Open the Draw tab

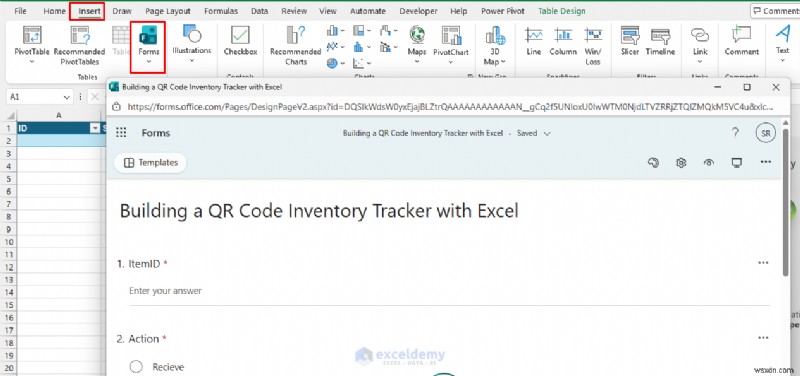(x=121, y=11)
